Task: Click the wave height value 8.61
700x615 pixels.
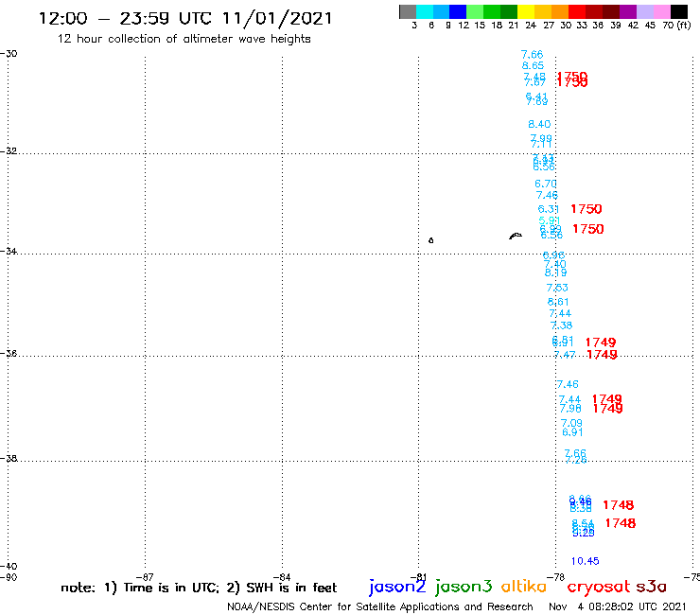Action: [558, 302]
